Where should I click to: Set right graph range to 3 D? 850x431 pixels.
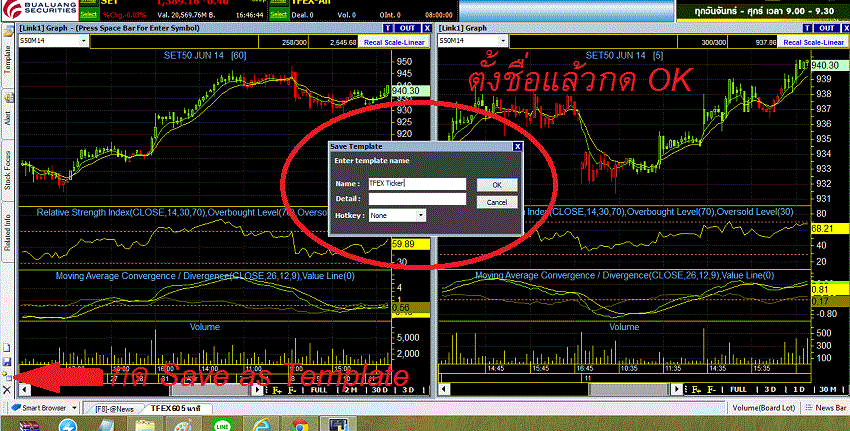[770, 389]
